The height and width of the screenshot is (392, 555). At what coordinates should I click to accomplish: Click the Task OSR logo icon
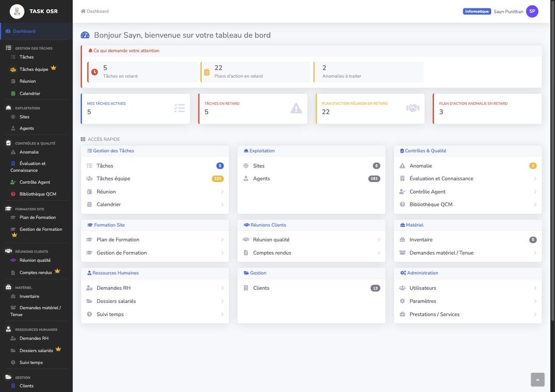[17, 11]
